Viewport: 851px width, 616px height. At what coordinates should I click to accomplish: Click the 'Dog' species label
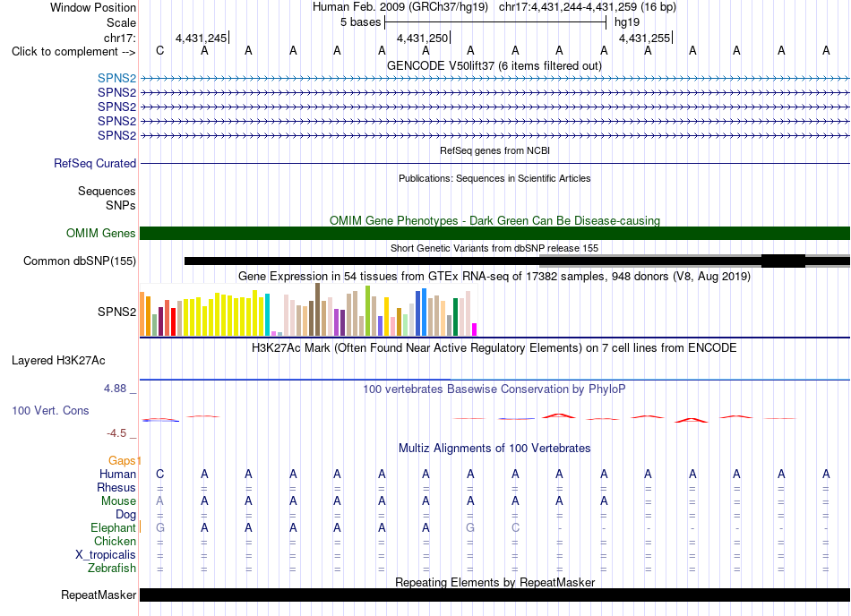pos(125,514)
